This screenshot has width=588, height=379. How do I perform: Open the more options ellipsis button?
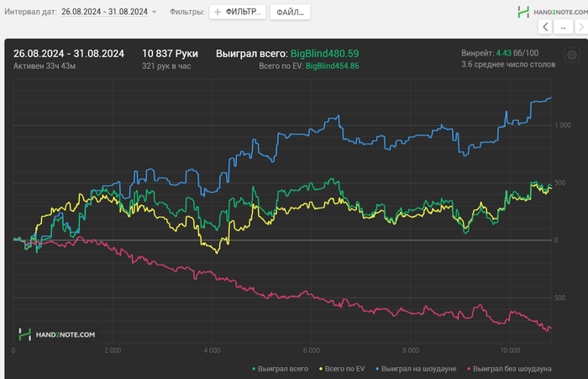tap(563, 28)
